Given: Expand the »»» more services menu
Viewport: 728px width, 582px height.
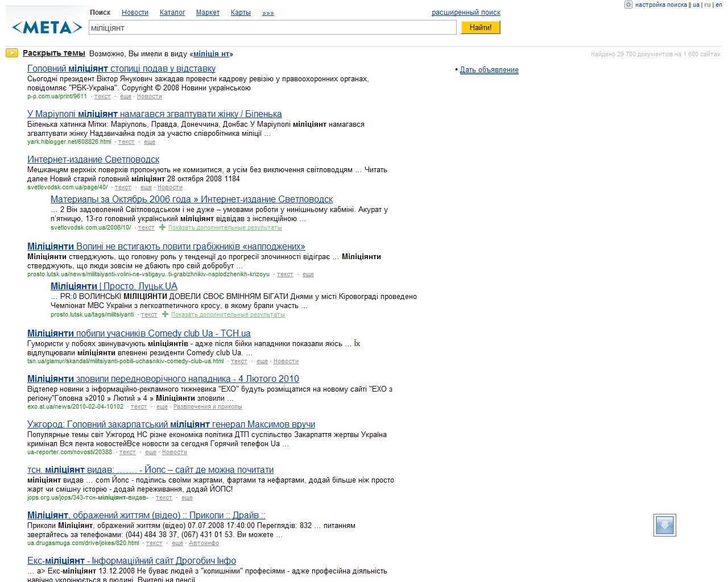Looking at the screenshot, I should click(x=268, y=13).
